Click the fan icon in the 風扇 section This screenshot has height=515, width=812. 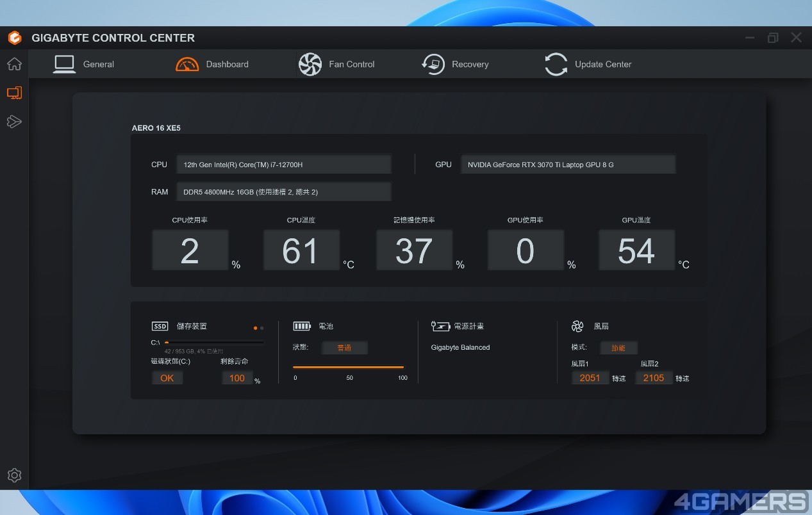coord(577,327)
